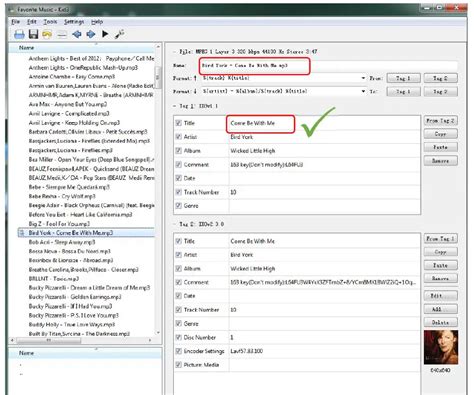Select Ava Max - Anyone But You.mp3
This screenshot has width=474, height=395.
pos(68,104)
